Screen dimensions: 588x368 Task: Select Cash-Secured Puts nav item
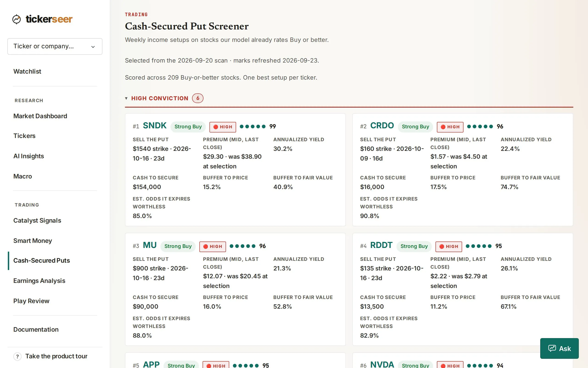[42, 260]
